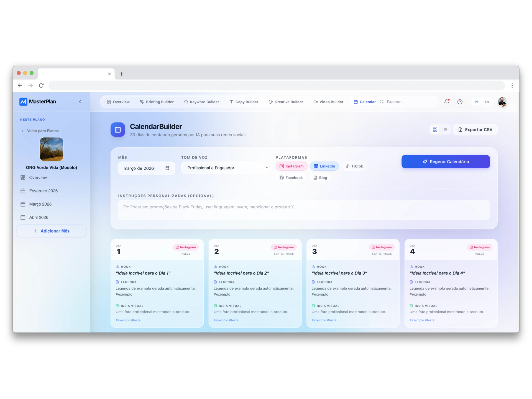532x399 pixels.
Task: Open the Tom de Voz dropdown
Action: click(x=226, y=168)
